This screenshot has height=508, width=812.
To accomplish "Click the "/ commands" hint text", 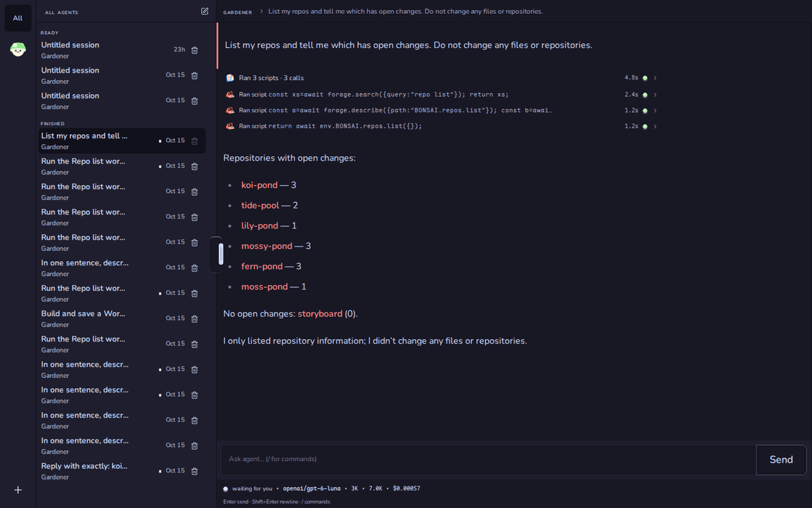I will click(x=317, y=502).
